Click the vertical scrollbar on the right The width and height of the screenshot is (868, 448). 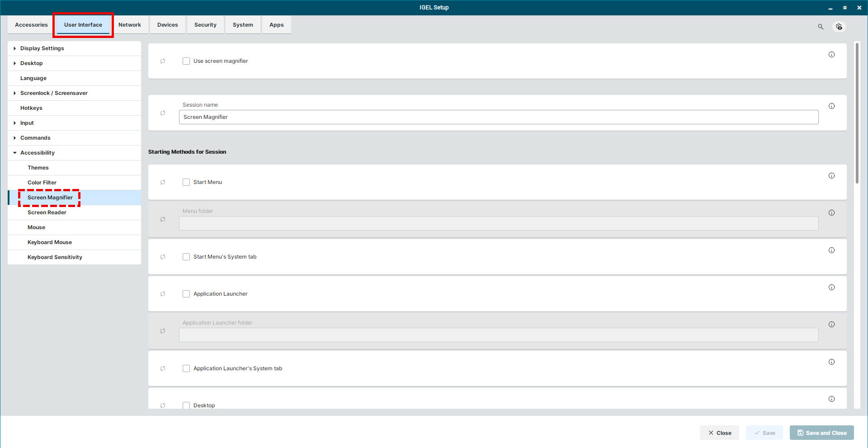click(x=857, y=113)
